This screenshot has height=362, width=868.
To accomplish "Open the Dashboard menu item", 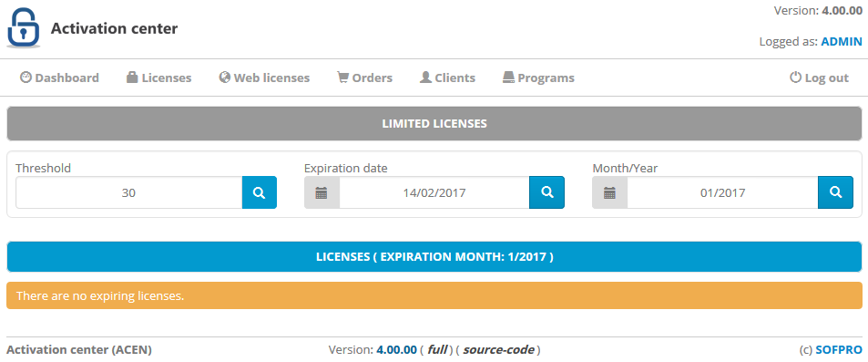I will point(59,78).
